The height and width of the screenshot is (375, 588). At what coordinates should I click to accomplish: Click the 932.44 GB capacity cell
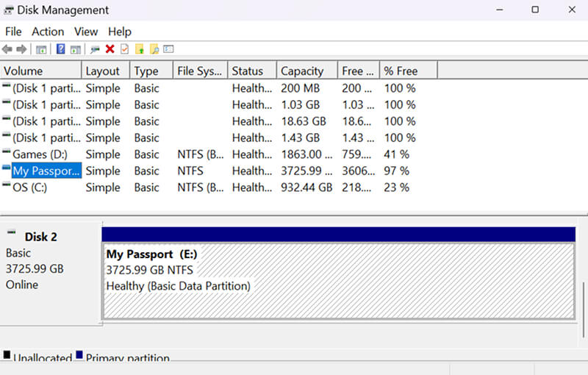point(306,187)
